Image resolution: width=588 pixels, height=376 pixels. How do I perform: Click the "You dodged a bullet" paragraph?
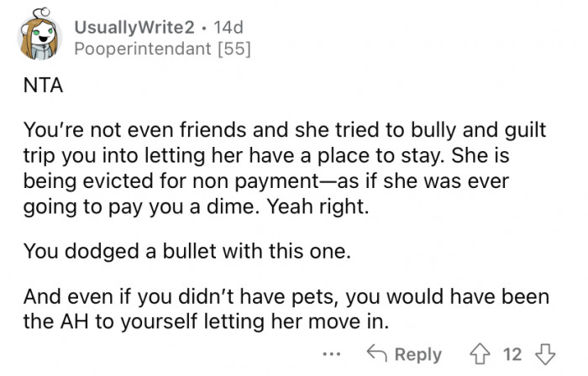(x=187, y=251)
